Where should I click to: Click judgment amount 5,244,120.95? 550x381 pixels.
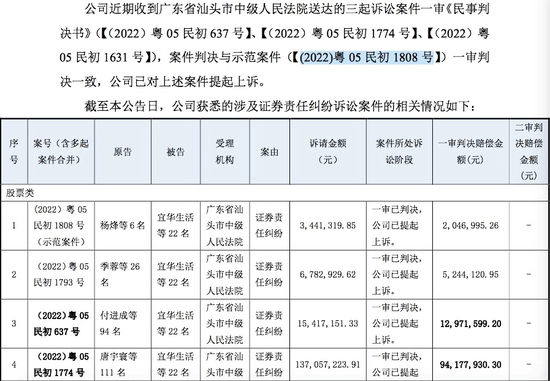(x=471, y=274)
